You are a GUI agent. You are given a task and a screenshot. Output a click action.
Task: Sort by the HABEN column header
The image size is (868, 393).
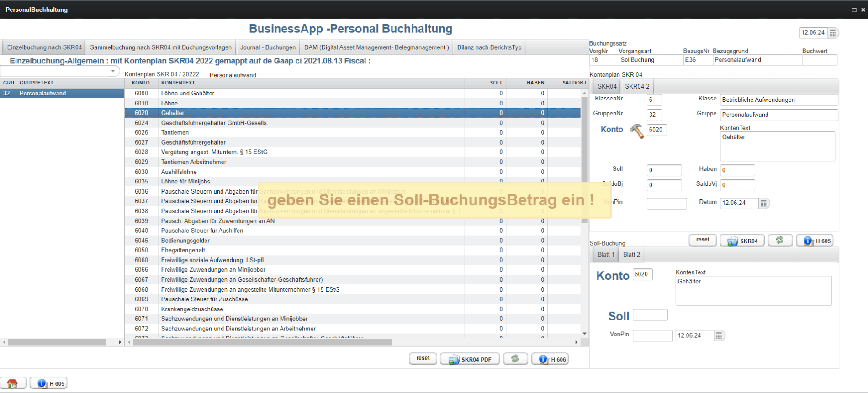(527, 83)
